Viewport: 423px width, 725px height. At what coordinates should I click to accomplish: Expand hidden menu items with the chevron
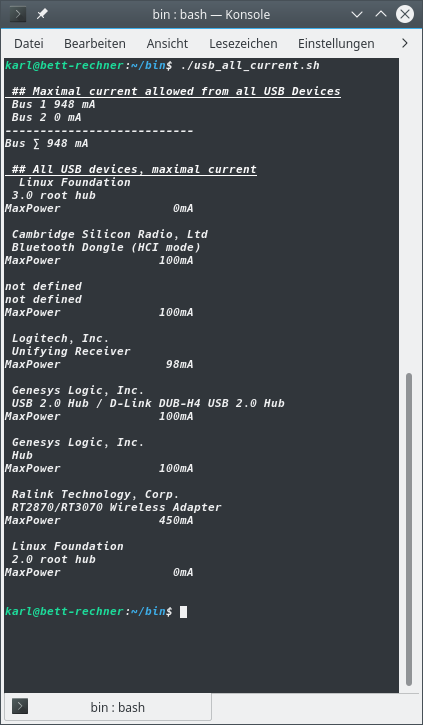point(405,43)
